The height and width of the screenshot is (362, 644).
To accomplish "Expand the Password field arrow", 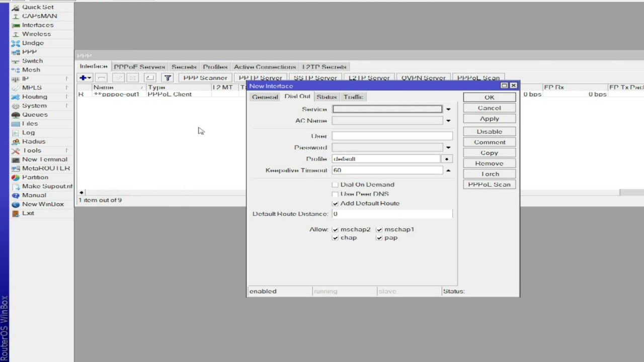I will [x=448, y=148].
